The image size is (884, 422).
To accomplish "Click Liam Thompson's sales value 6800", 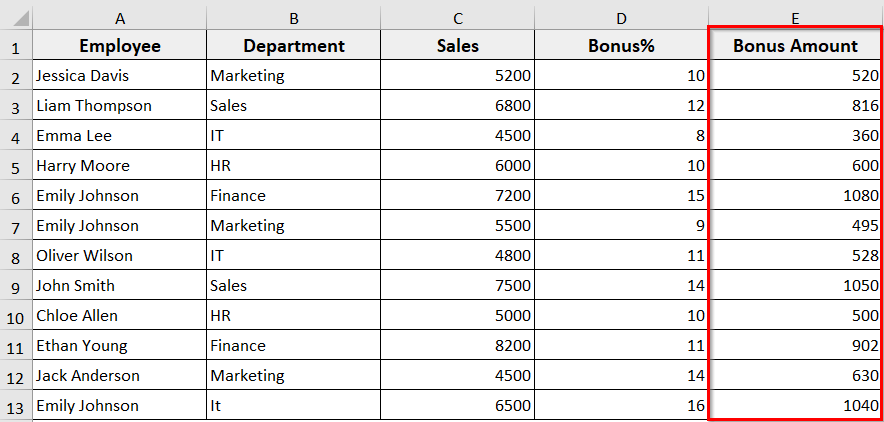I will click(458, 106).
